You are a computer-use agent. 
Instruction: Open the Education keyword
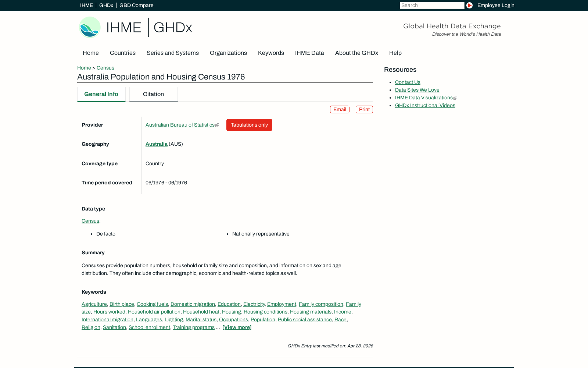click(x=229, y=304)
